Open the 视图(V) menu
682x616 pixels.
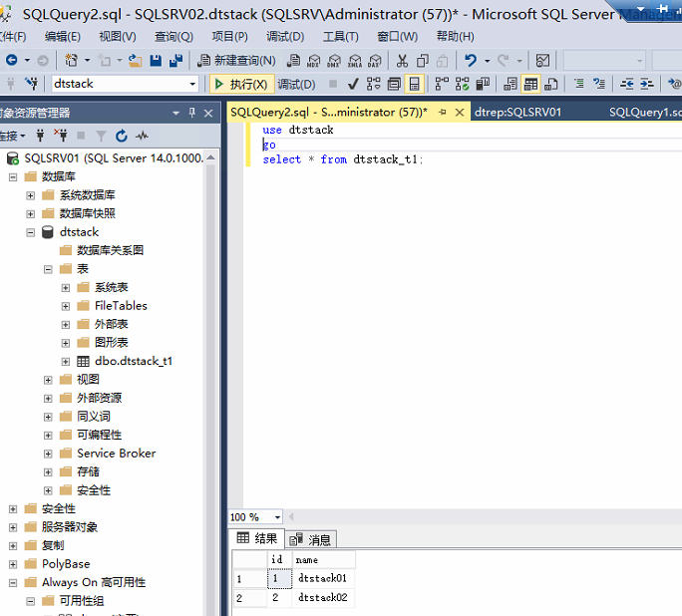click(118, 37)
